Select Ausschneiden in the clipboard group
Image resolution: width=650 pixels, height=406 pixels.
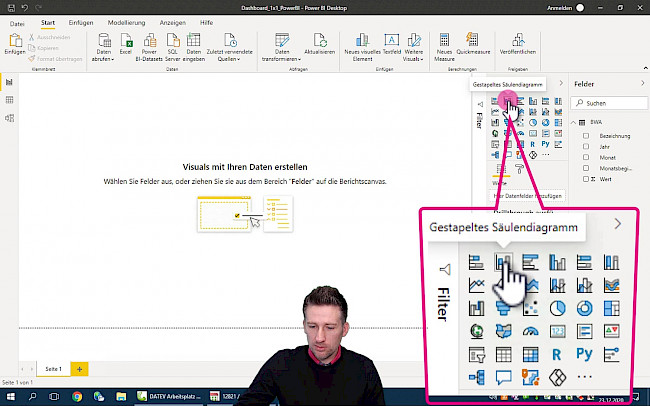49,37
